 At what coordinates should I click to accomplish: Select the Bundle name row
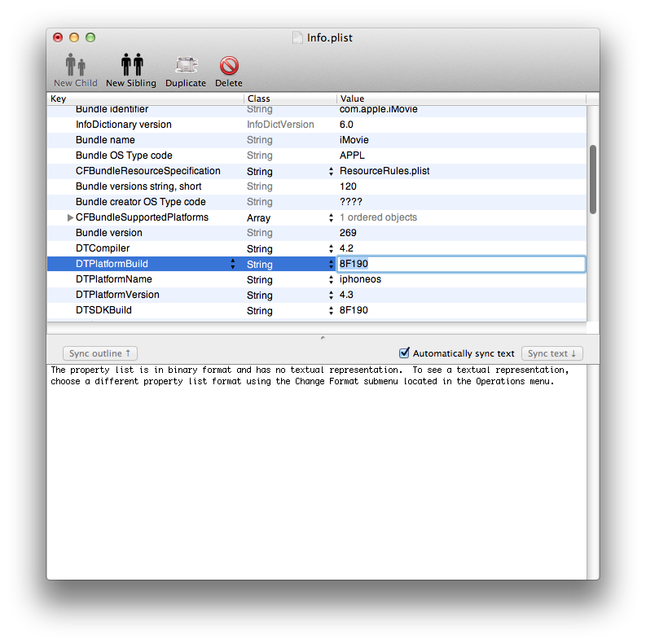point(316,140)
